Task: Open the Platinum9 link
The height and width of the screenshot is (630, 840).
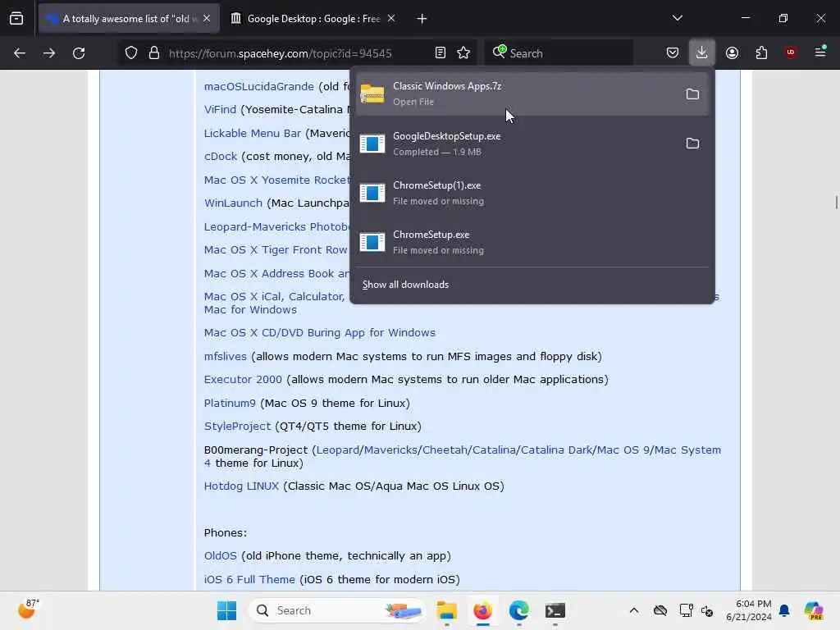Action: click(x=230, y=403)
